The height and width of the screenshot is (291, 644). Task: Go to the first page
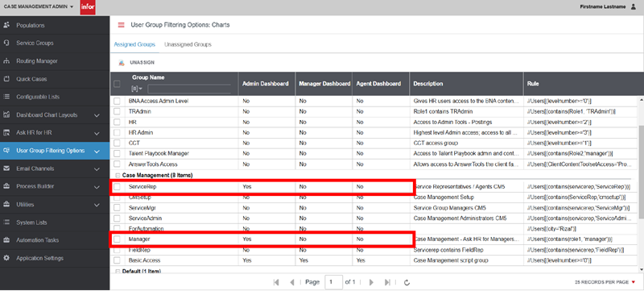click(276, 282)
